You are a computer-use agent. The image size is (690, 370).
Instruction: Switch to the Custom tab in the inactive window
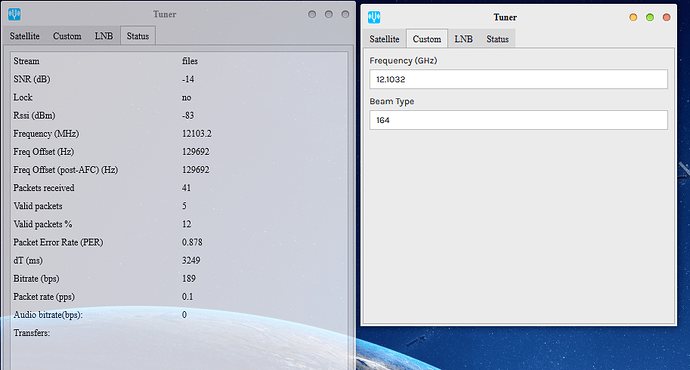pyautogui.click(x=67, y=36)
